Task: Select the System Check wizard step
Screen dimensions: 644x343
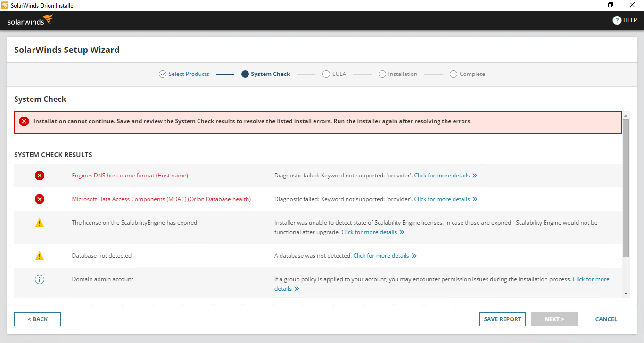Action: (270, 74)
